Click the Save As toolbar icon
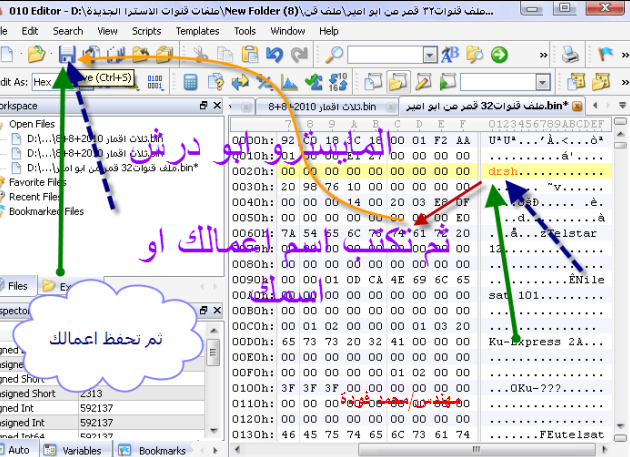630x457 pixels. tap(92, 54)
